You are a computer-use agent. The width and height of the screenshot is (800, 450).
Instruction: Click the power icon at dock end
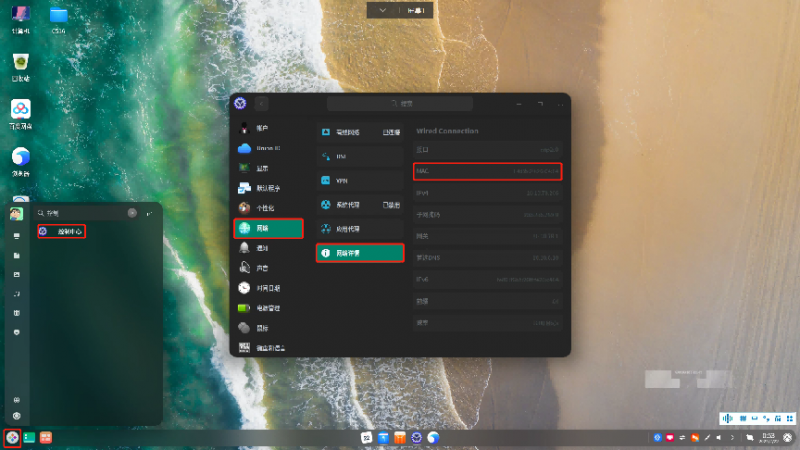click(x=788, y=438)
